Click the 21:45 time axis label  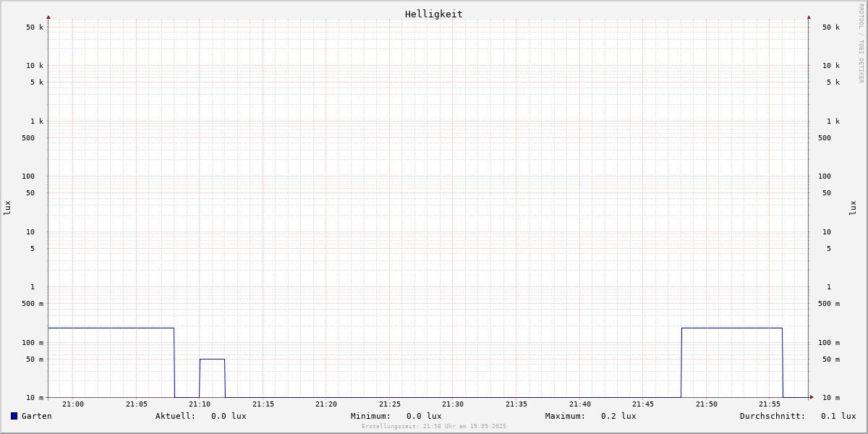pyautogui.click(x=643, y=404)
